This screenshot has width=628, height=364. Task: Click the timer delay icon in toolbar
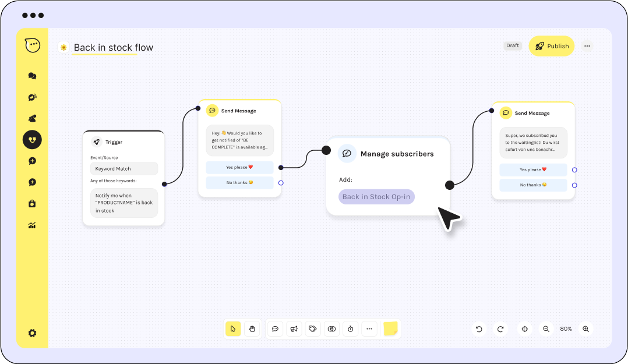350,329
